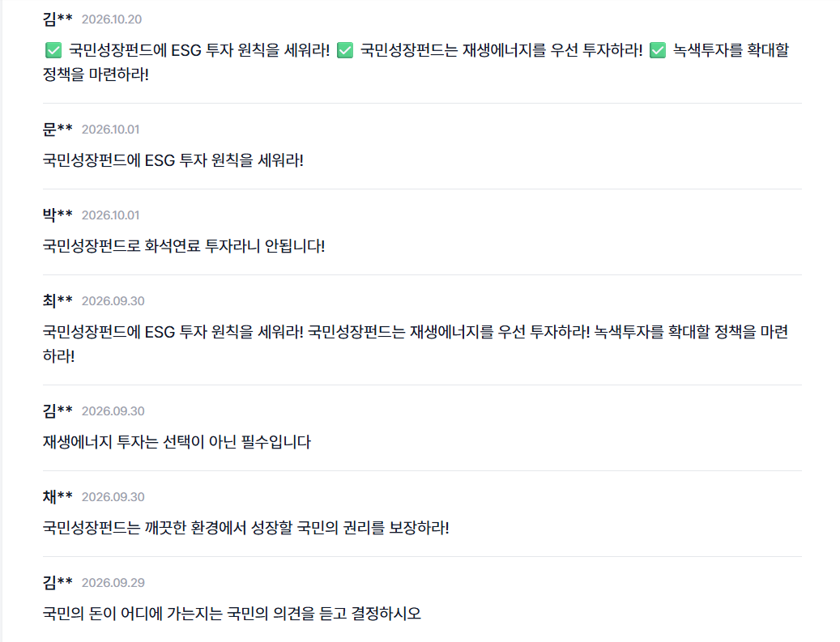Click the 2026.09.29 date on last comment

point(113,583)
